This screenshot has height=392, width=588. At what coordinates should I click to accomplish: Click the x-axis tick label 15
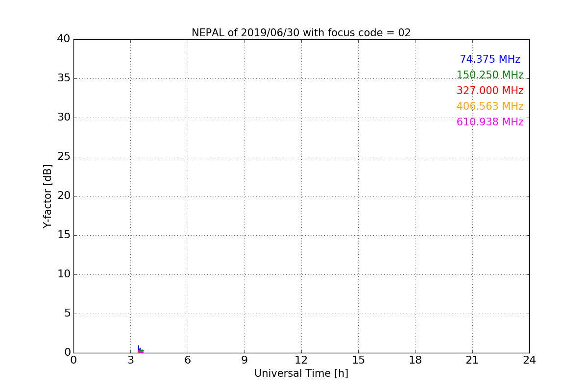point(358,360)
